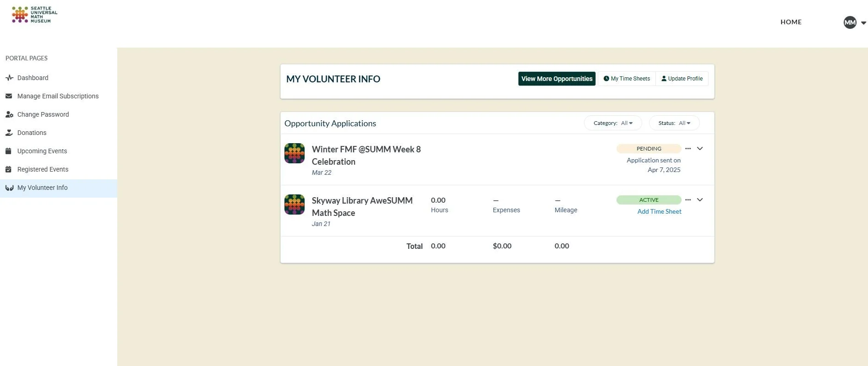Click the Registered Events calendar-check icon
Screen dimensions: 868x366
pos(8,169)
